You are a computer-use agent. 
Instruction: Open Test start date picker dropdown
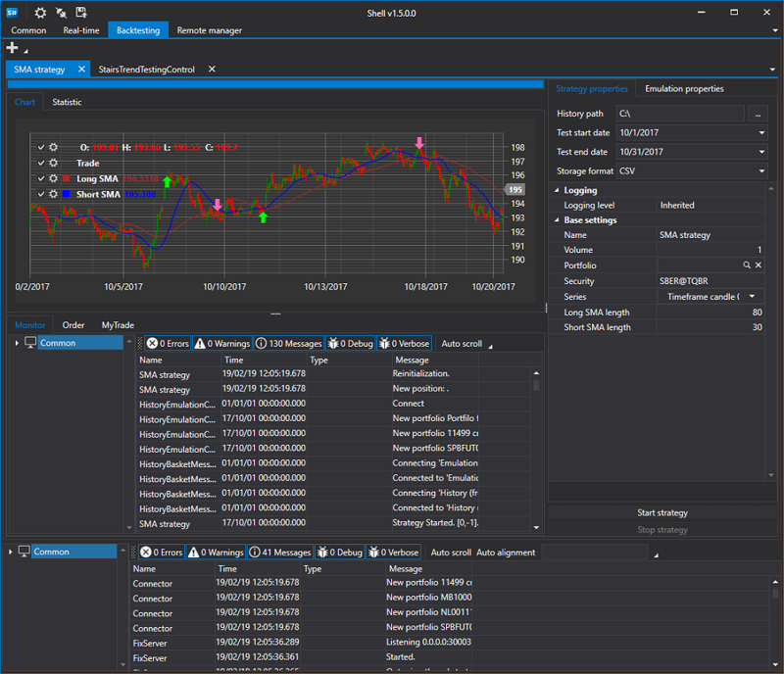(761, 133)
